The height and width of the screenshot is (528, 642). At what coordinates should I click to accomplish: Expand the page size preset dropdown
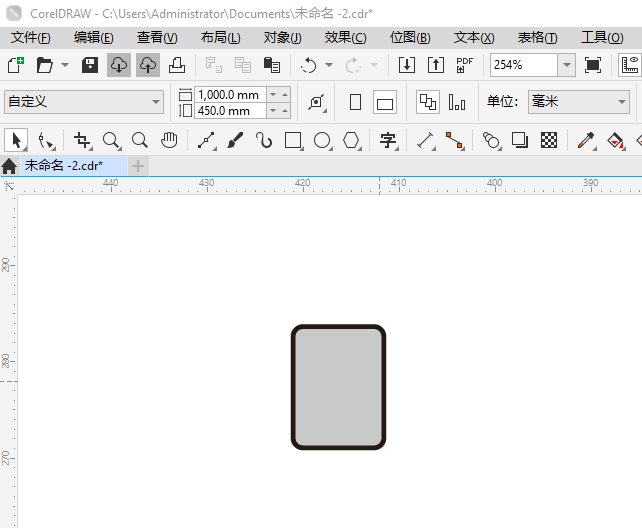(156, 102)
